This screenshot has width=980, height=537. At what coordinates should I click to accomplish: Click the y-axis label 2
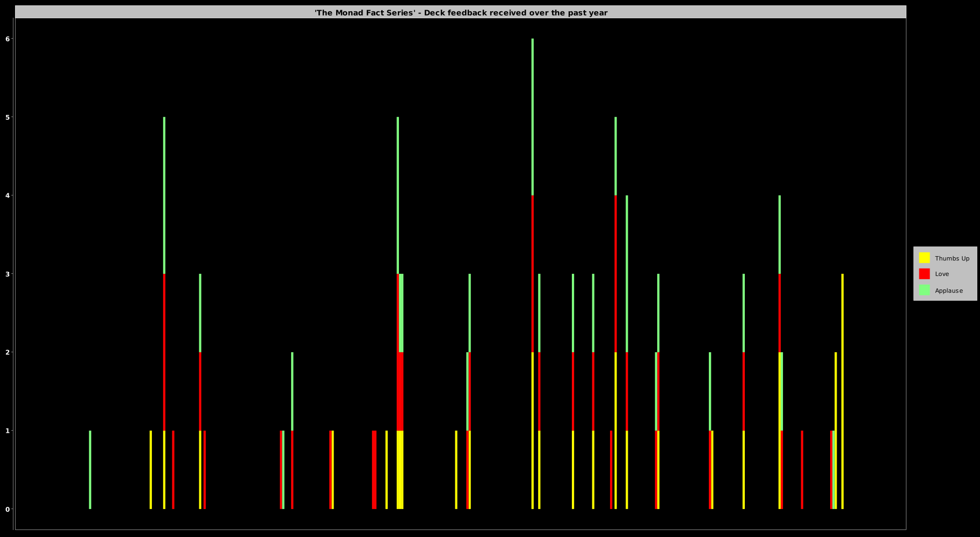point(8,352)
